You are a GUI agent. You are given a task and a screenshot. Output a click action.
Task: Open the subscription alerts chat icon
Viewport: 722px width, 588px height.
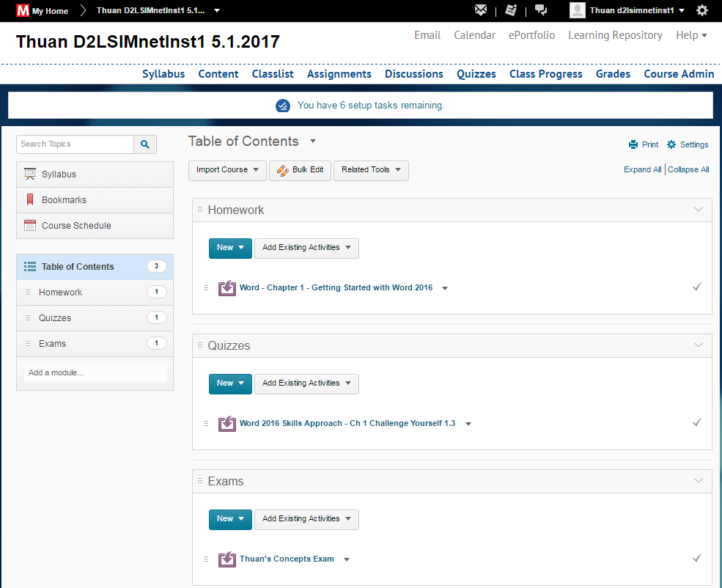pyautogui.click(x=541, y=10)
